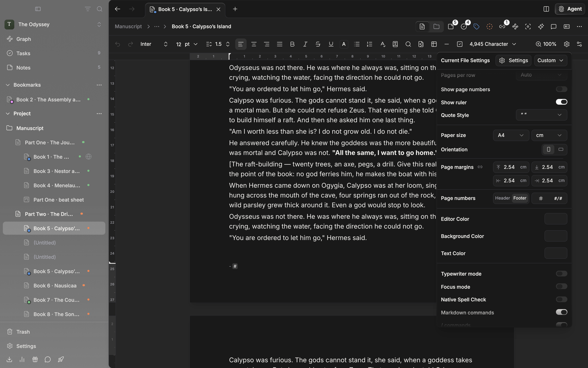
Task: Click Manuscript in the breadcrumb
Action: pos(128,27)
